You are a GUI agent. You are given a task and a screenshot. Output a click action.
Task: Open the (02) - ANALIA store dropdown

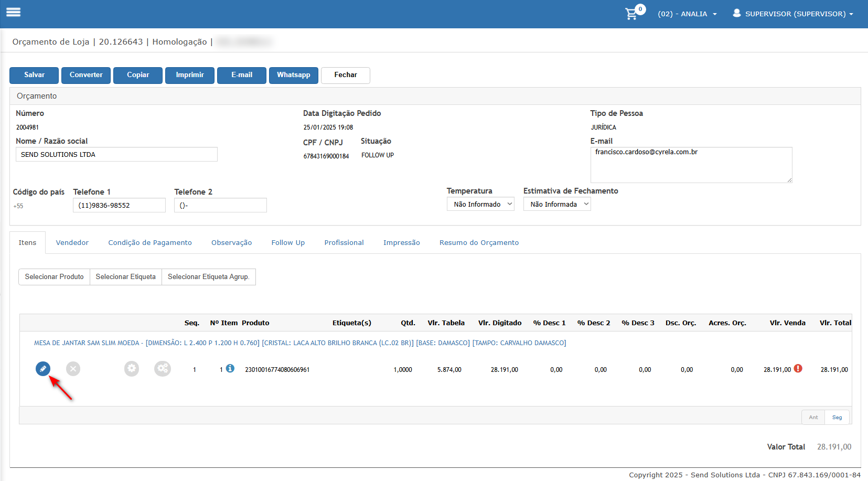687,14
